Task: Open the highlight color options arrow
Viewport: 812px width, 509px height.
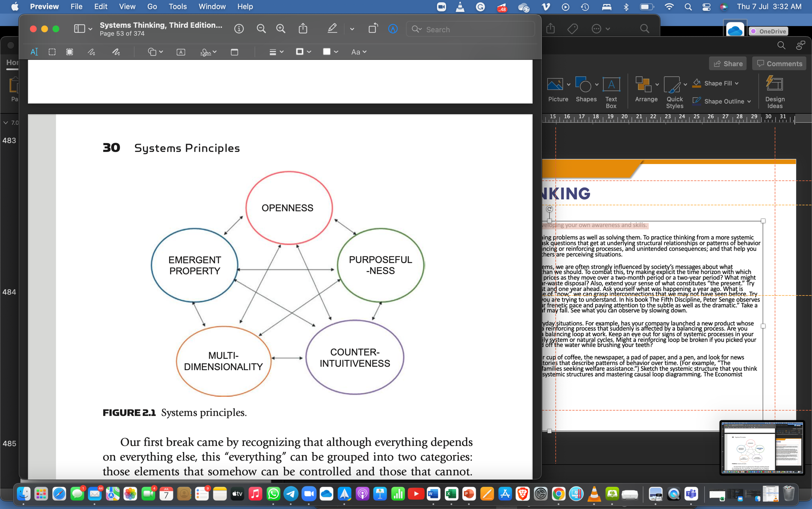Action: click(352, 29)
